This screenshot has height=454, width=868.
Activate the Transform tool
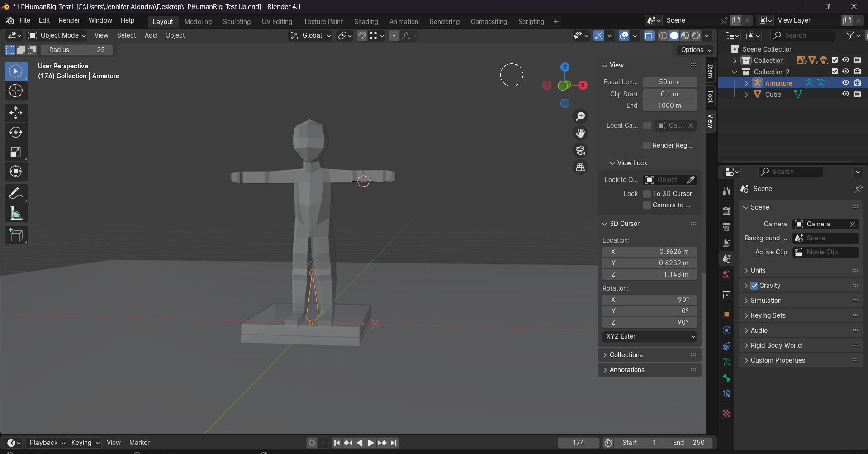click(16, 171)
